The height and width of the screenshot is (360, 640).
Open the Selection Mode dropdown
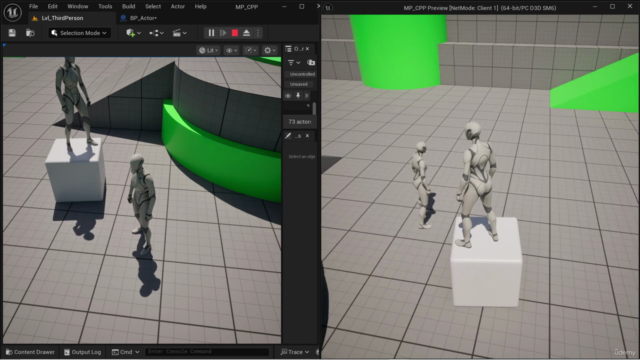click(x=79, y=33)
